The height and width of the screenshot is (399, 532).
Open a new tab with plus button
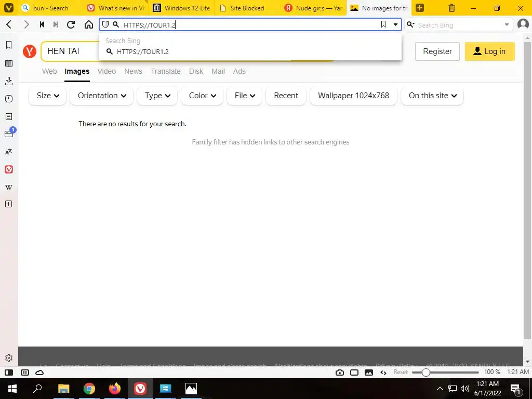[420, 8]
